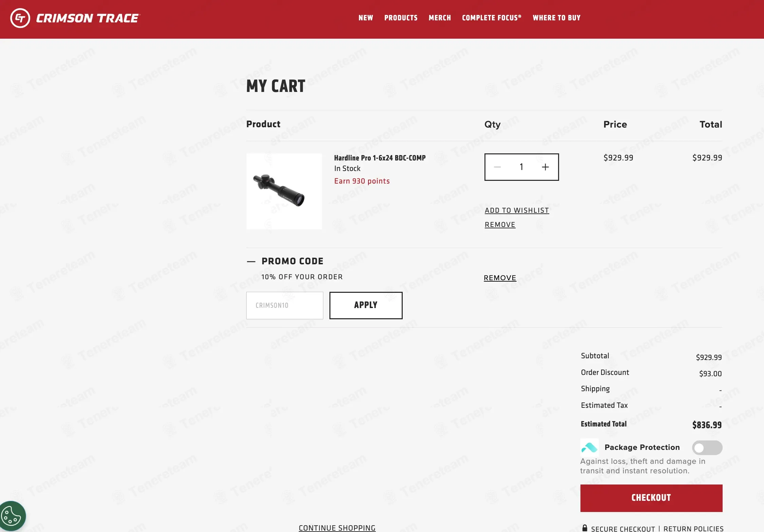
Task: Click the Estimated Tax label
Action: (x=604, y=405)
